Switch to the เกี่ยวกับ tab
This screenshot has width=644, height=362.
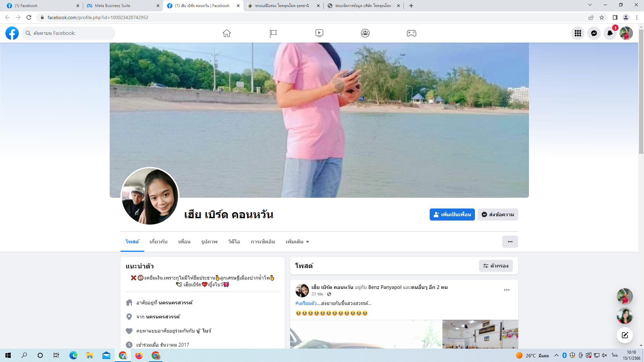tap(158, 242)
